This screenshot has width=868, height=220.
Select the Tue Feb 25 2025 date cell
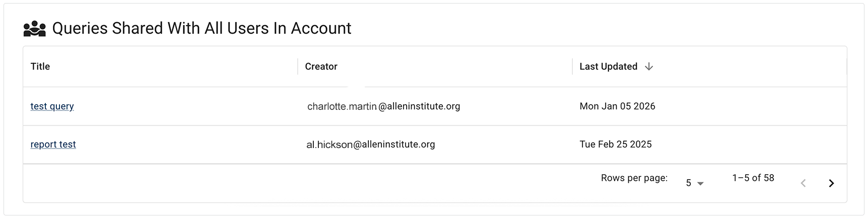click(615, 144)
